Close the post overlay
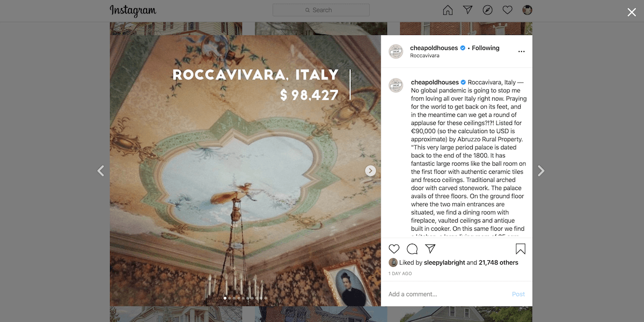The height and width of the screenshot is (322, 644). point(632,12)
